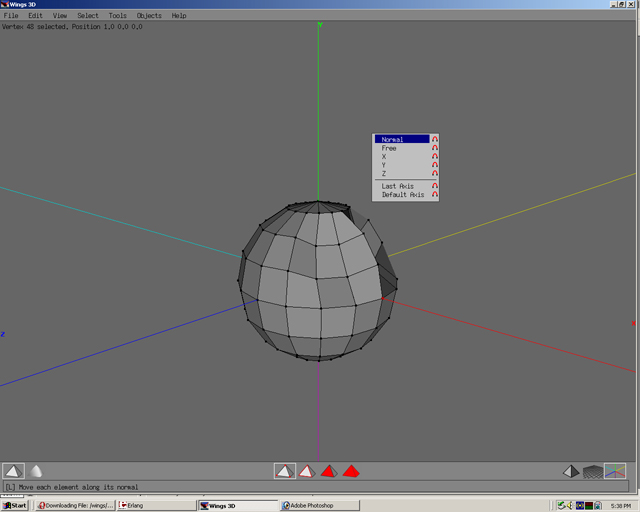Choose Default Axis in context menu
This screenshot has width=640, height=512.
pos(403,195)
